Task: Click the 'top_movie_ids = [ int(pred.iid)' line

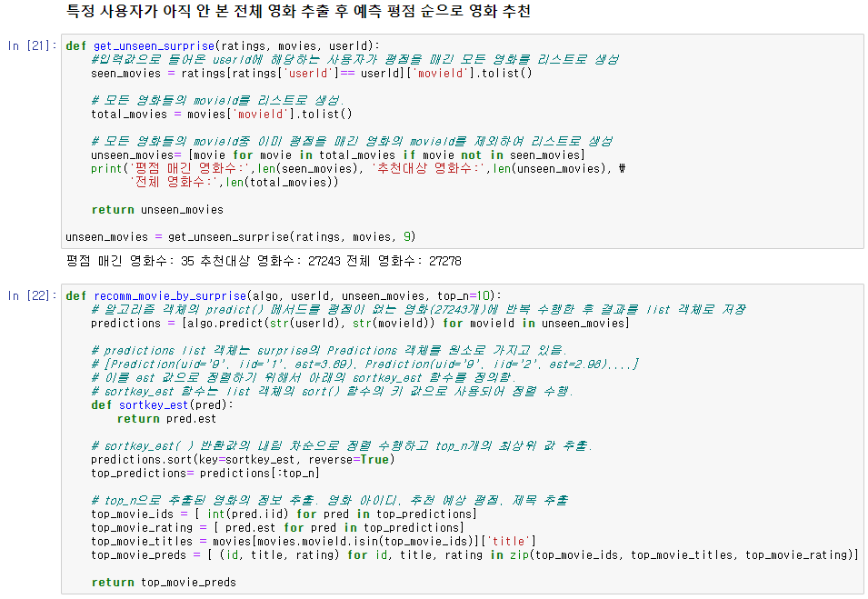Action: tap(284, 514)
